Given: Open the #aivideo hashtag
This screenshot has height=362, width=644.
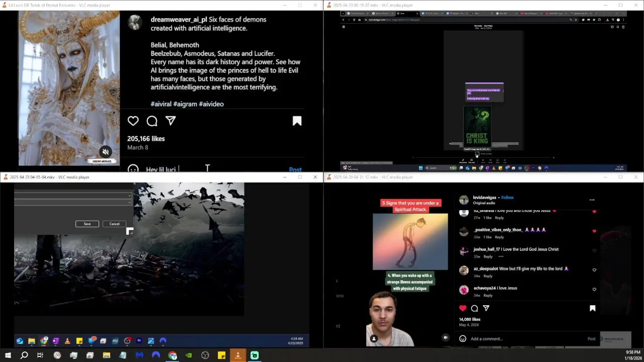Looking at the screenshot, I should (211, 104).
